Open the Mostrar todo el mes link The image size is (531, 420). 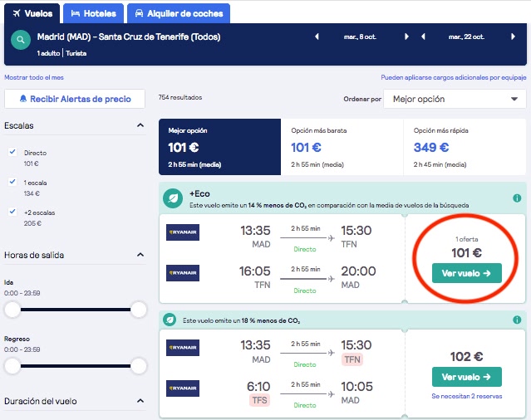coord(34,77)
